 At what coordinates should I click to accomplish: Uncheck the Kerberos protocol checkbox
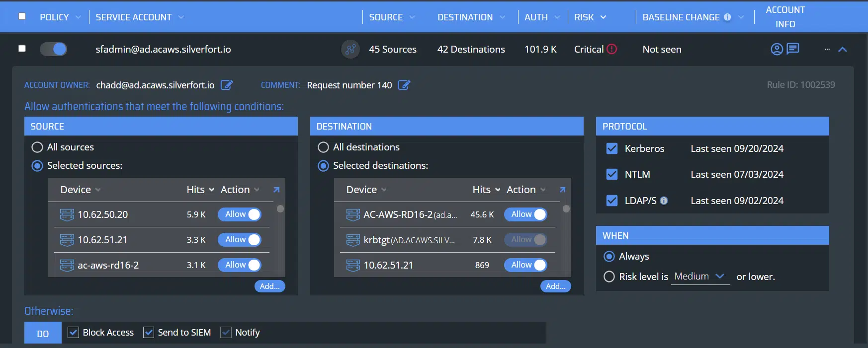point(612,148)
